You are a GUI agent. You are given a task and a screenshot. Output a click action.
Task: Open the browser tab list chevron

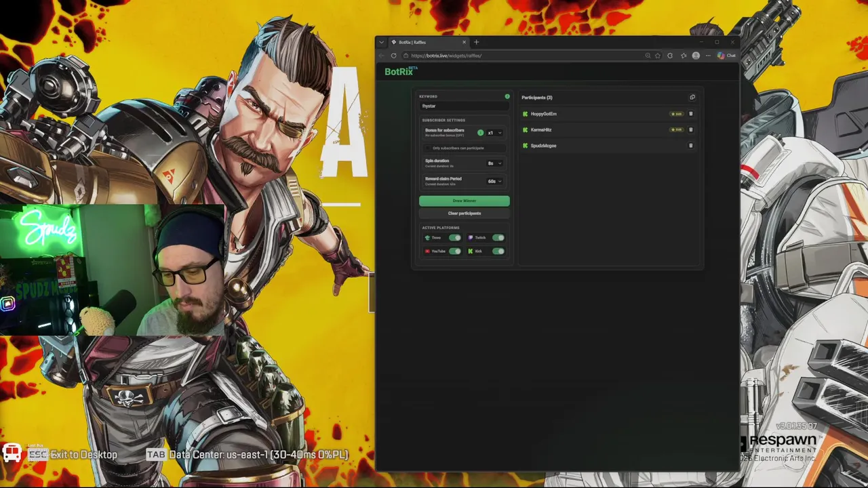tap(381, 42)
